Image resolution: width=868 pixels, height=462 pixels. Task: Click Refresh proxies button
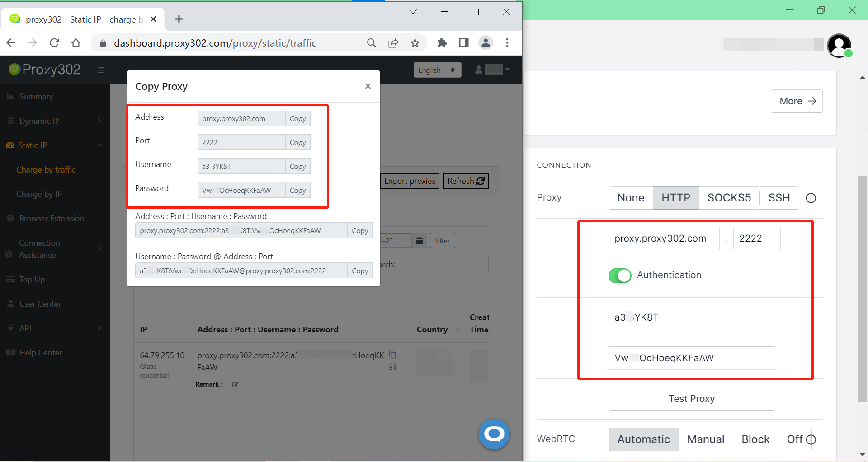[466, 181]
